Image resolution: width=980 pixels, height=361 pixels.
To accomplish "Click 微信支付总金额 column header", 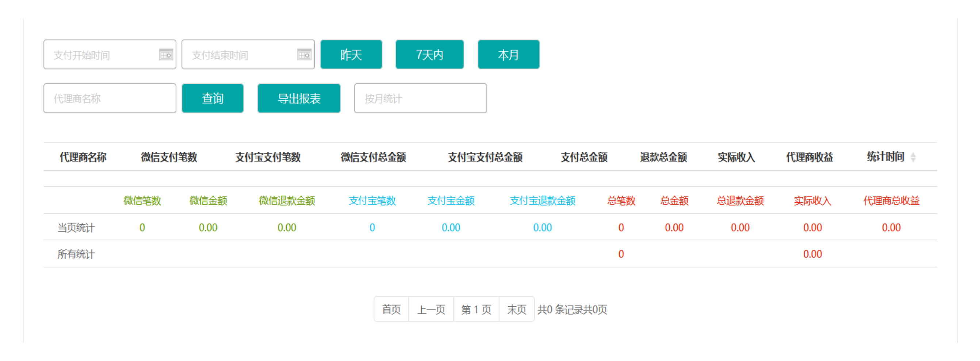I will 373,157.
